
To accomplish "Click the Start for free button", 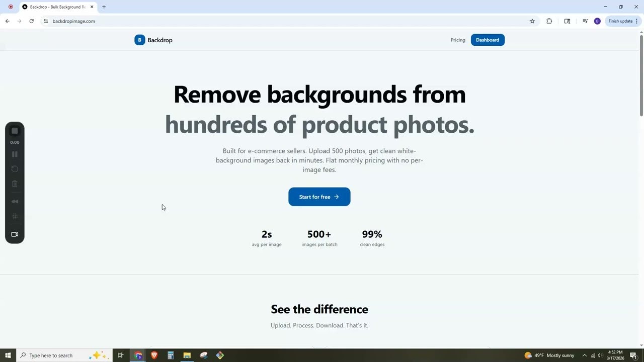I will coord(319,197).
